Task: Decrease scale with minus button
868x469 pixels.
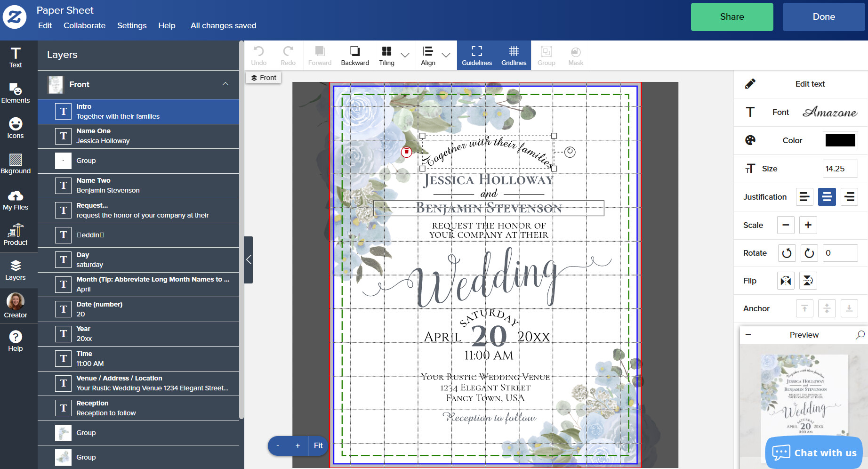Action: tap(786, 225)
